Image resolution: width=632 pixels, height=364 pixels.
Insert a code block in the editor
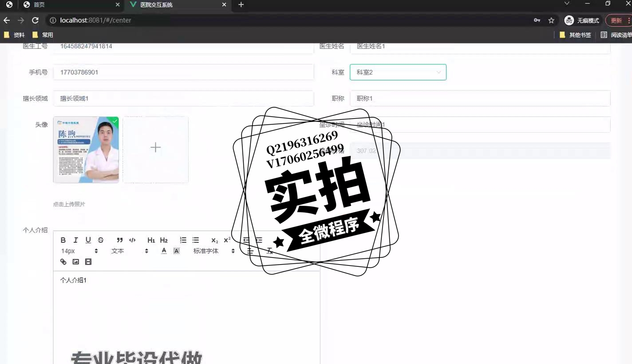(x=132, y=240)
